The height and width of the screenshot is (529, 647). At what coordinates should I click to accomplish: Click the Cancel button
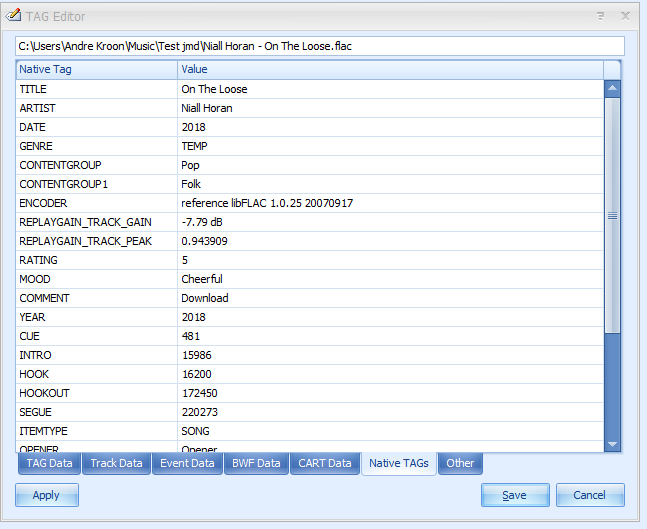pyautogui.click(x=589, y=495)
